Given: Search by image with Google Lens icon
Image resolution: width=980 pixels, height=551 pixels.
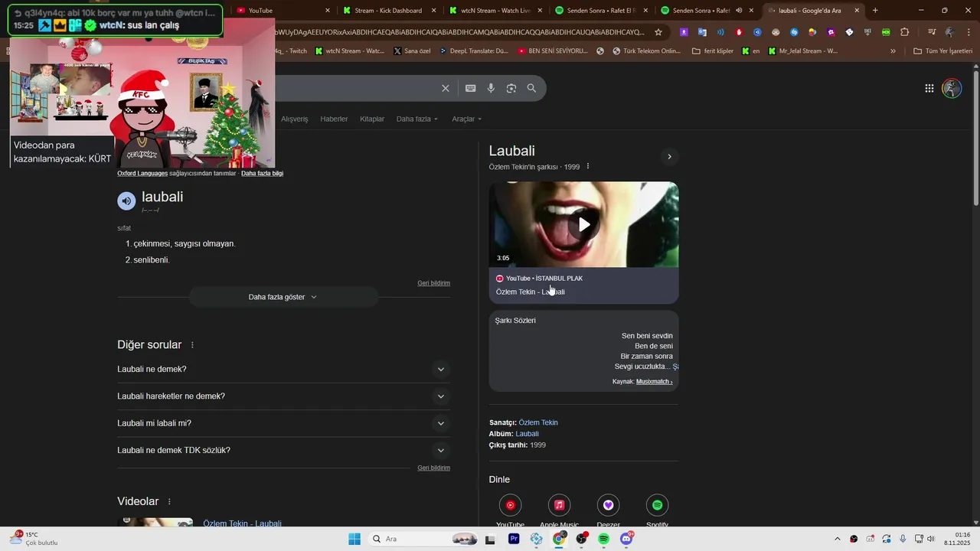Looking at the screenshot, I should (x=511, y=88).
